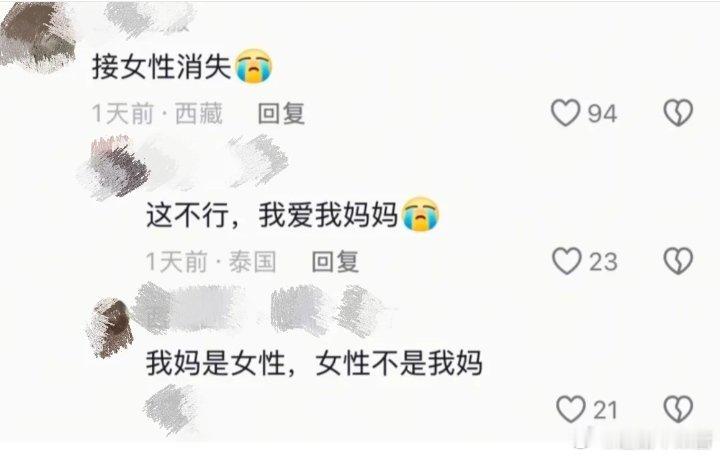Click the 23 like count

603,262
